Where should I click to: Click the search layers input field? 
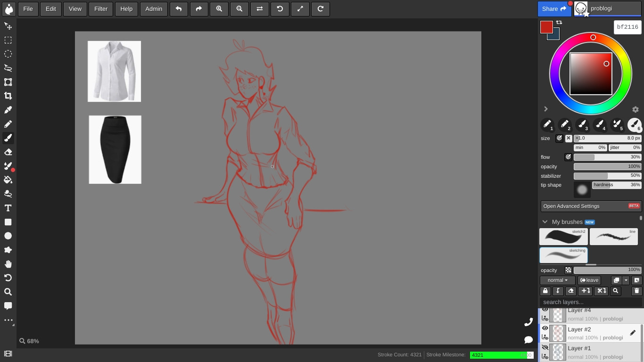tap(591, 302)
